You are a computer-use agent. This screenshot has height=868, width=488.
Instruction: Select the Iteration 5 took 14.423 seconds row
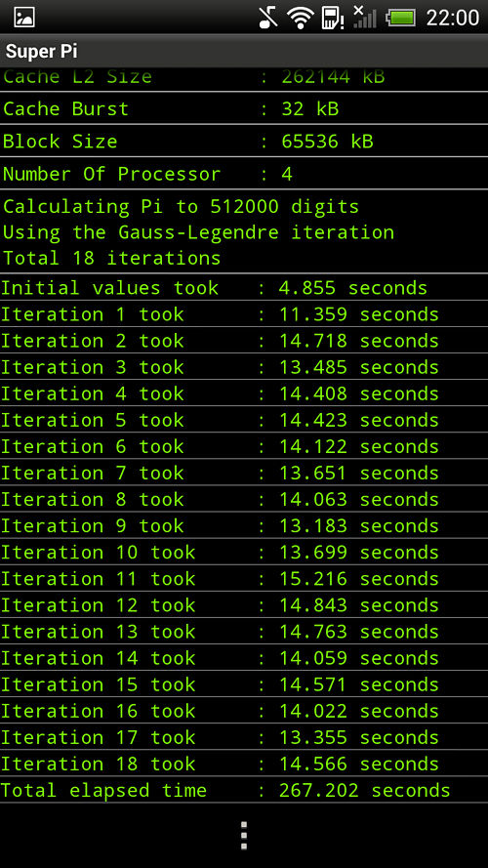click(244, 420)
